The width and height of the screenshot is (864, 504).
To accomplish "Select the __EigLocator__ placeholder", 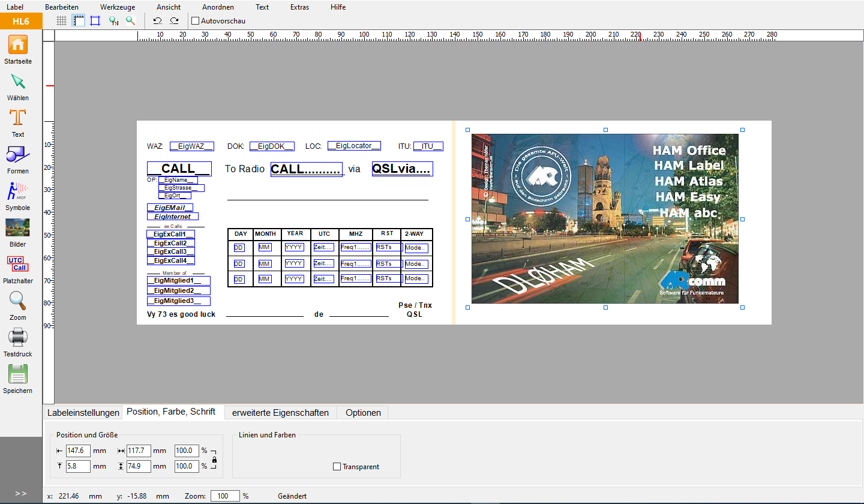I will pyautogui.click(x=354, y=146).
